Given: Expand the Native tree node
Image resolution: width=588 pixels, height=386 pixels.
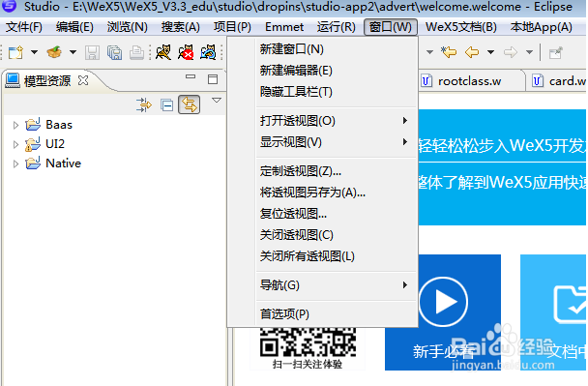Looking at the screenshot, I should click(15, 163).
